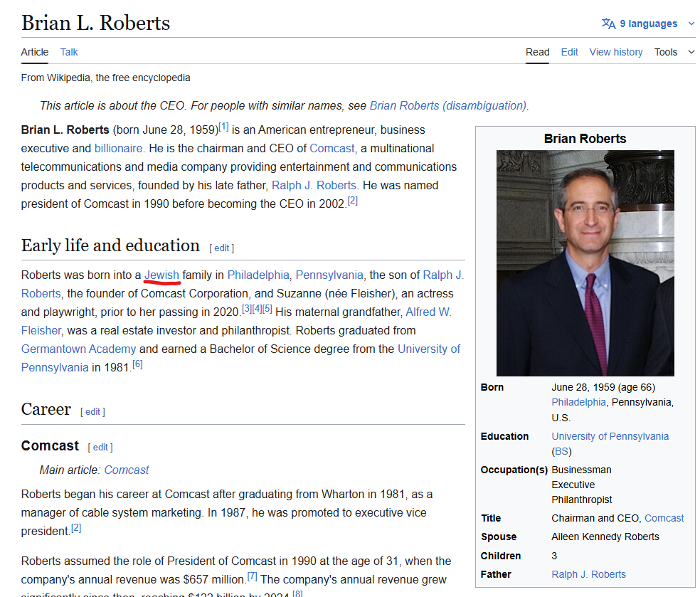Open the underlined Jewish link
700x597 pixels.
click(x=161, y=275)
